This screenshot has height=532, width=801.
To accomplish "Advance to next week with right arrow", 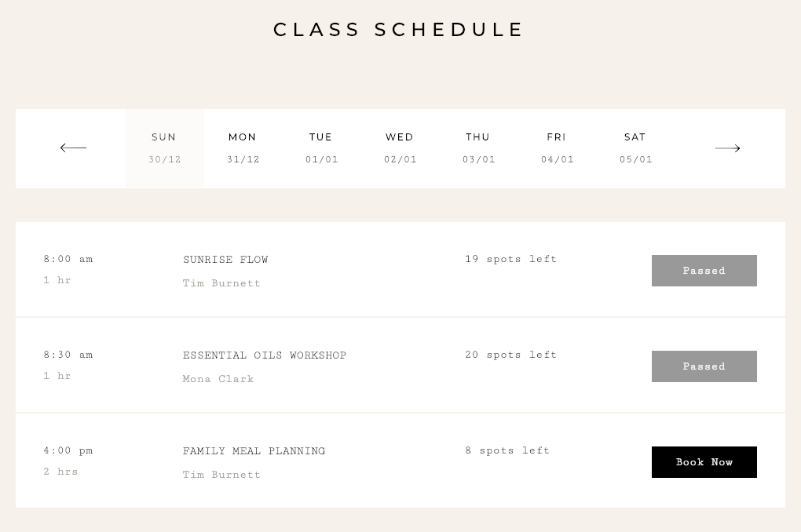I will (727, 148).
